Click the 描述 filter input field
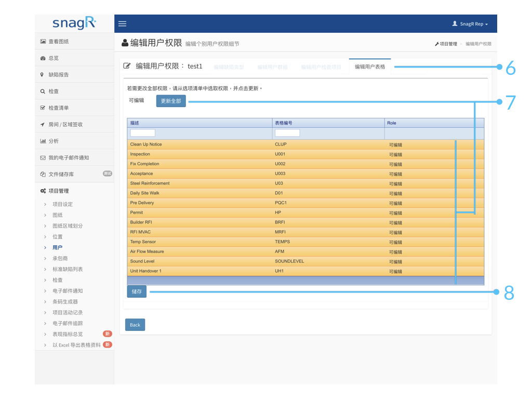The width and height of the screenshot is (532, 399). coord(142,133)
